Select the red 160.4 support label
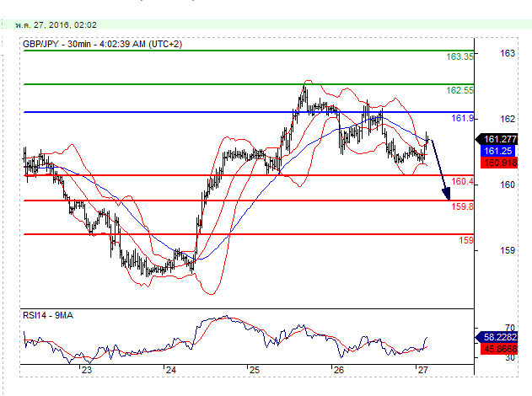The height and width of the screenshot is (396, 532). pos(462,181)
